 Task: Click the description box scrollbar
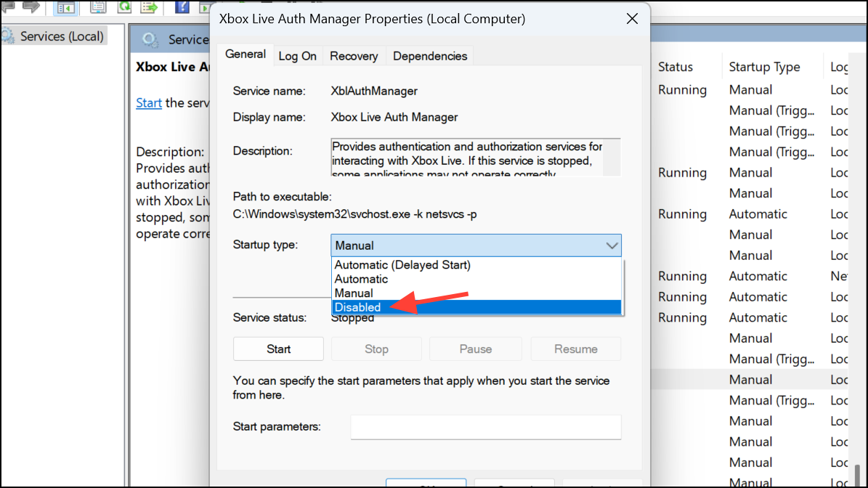612,158
